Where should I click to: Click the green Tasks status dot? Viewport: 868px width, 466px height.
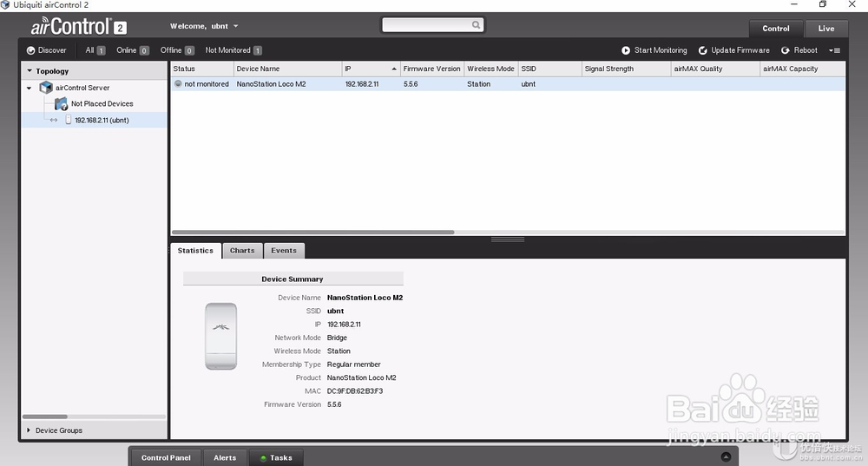[x=264, y=458]
